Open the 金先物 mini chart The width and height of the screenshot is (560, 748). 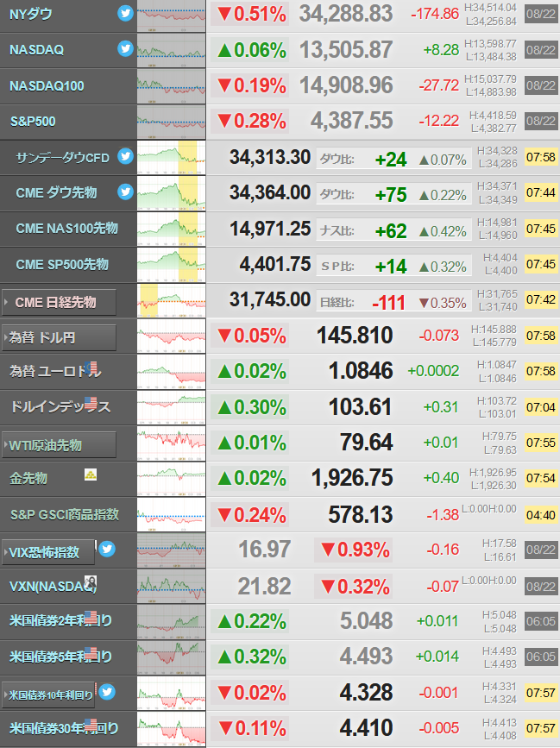(x=171, y=480)
